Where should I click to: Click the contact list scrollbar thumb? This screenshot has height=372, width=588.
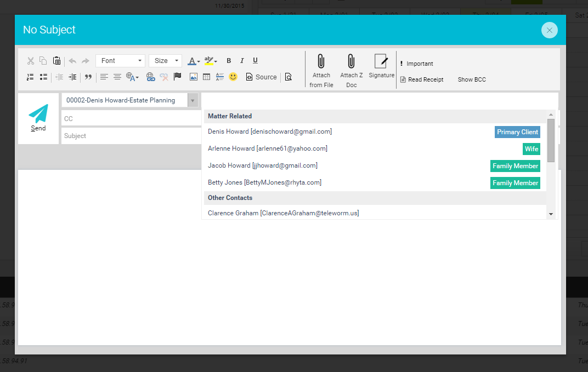click(x=551, y=140)
